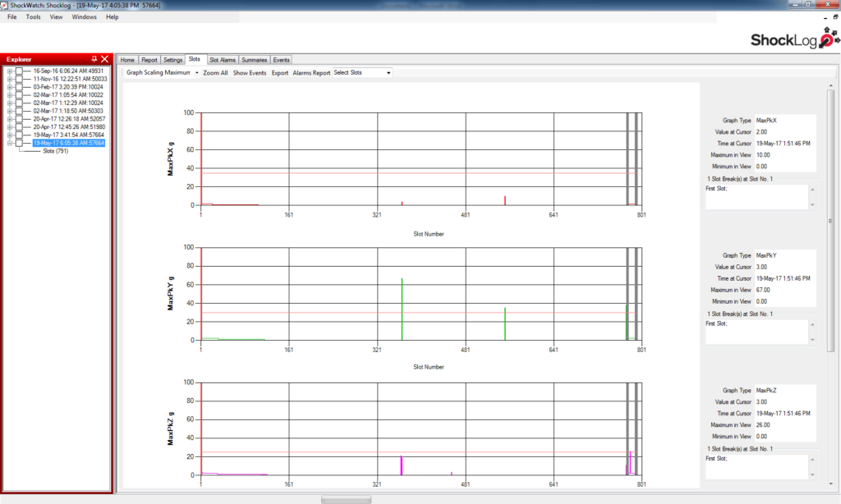Click the MaxPkY 'Maximum in View' value 67.00

point(763,290)
